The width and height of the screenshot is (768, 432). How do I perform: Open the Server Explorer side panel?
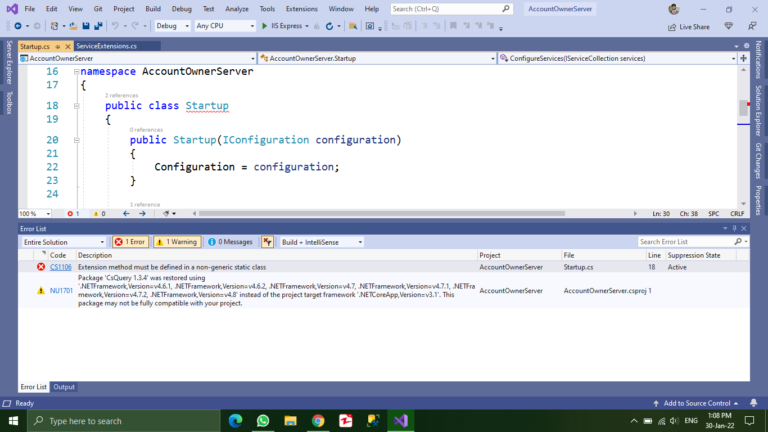tap(8, 62)
